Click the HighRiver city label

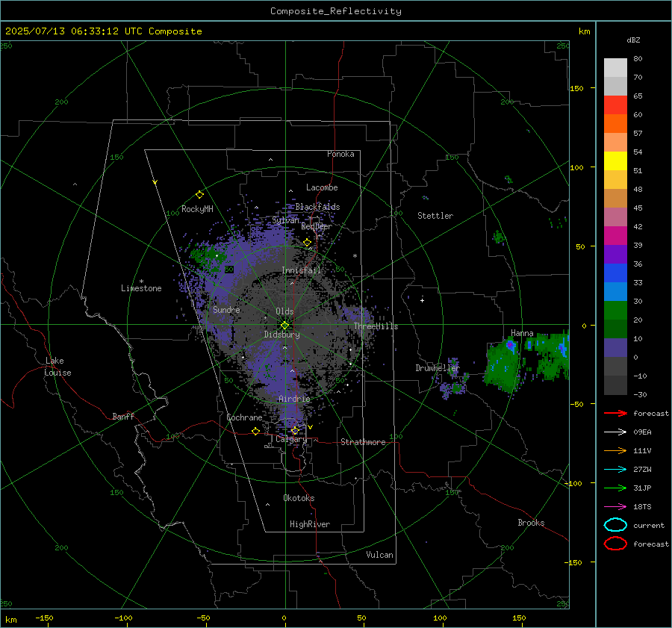pos(310,524)
